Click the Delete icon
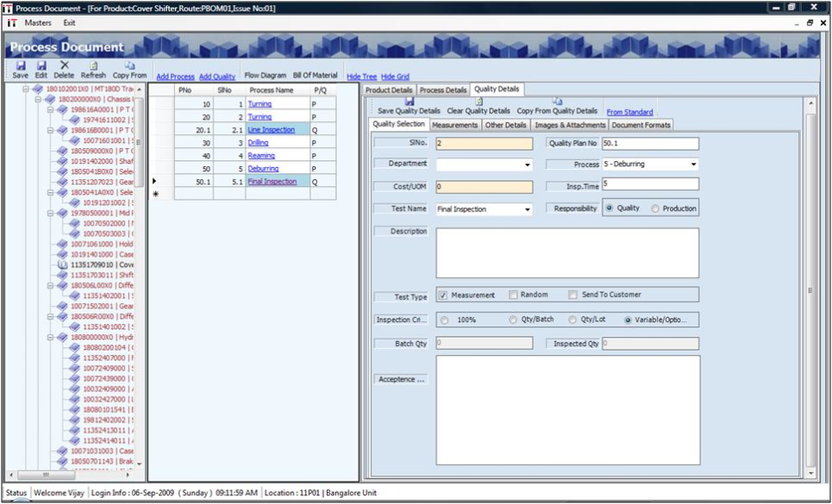 62,67
